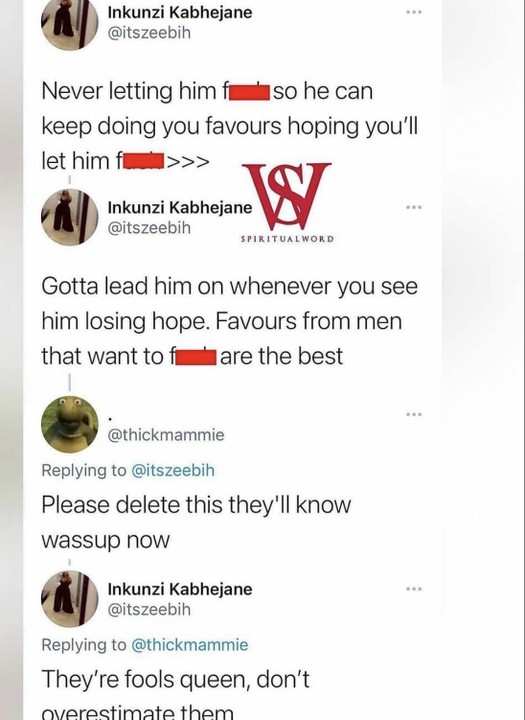Viewport: 525px width, 720px height.
Task: Open the turtle avatar of @thickmammie
Action: 70,424
